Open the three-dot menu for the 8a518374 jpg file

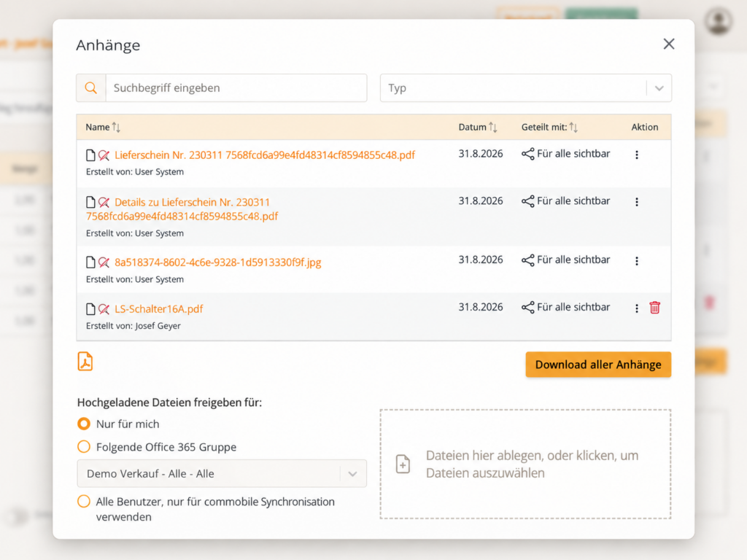[x=636, y=261]
